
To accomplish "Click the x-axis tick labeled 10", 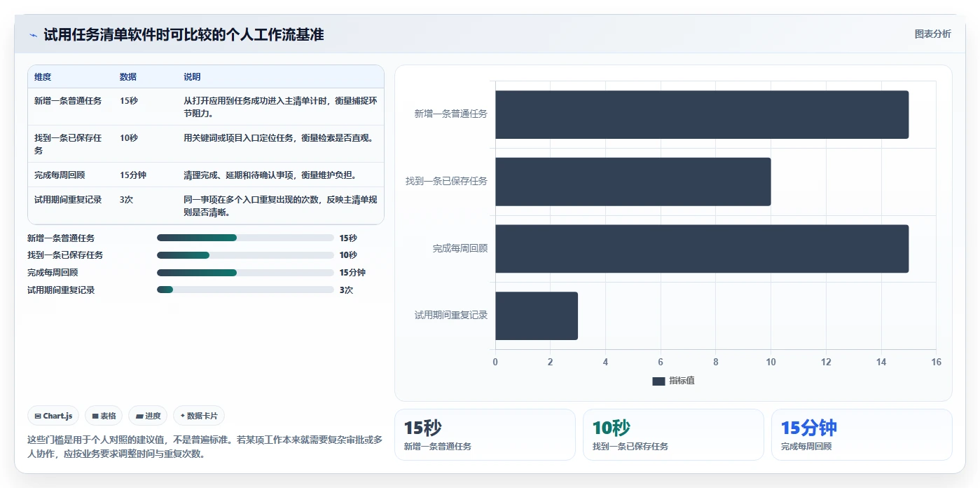I will tap(771, 362).
